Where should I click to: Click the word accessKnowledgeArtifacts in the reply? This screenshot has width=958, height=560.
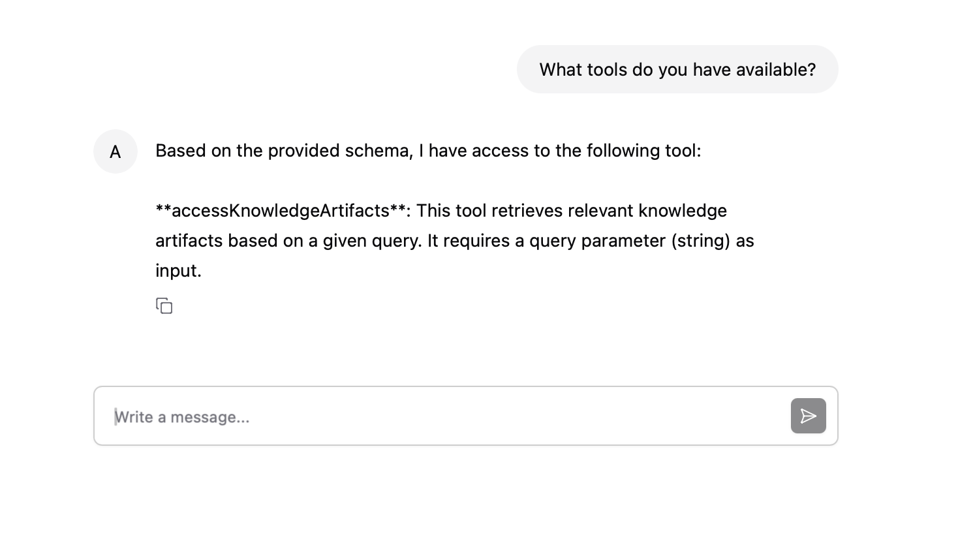tap(281, 211)
